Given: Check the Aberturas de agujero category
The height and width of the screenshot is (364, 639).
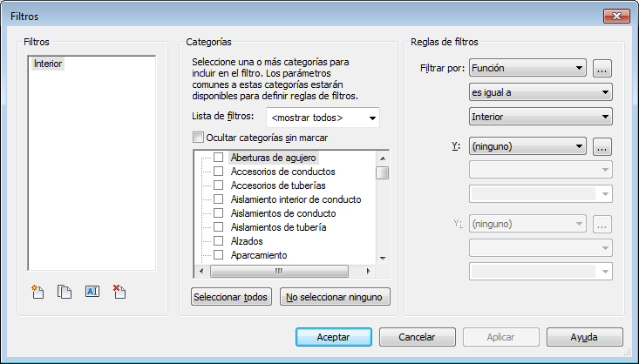Looking at the screenshot, I should pyautogui.click(x=218, y=158).
